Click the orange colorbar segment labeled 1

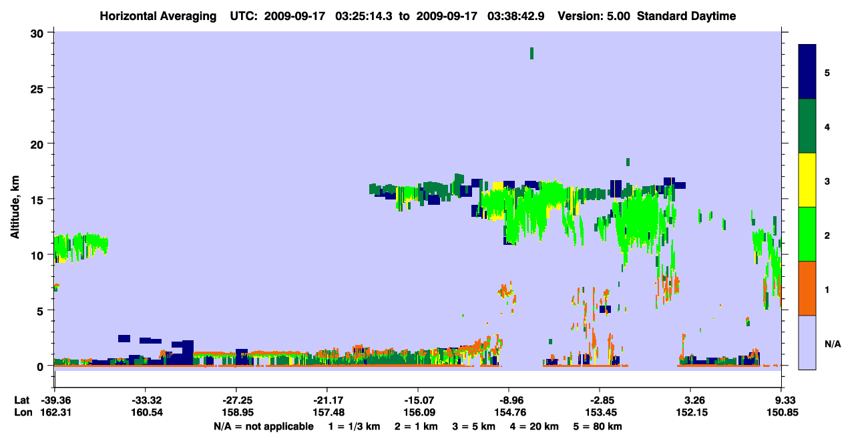pos(807,288)
